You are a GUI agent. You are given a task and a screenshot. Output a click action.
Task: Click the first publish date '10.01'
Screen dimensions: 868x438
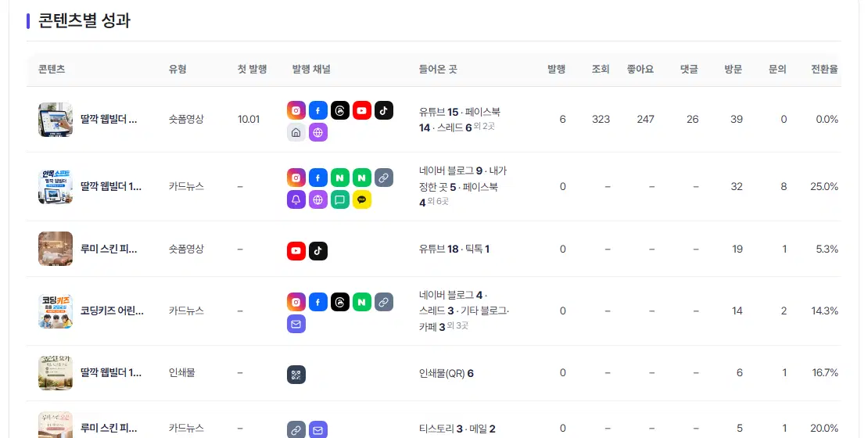point(249,119)
